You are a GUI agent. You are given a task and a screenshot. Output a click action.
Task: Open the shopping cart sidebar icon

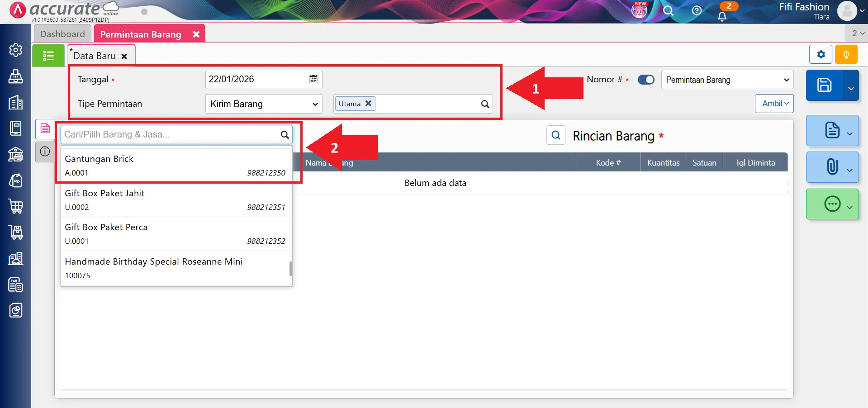(x=16, y=206)
